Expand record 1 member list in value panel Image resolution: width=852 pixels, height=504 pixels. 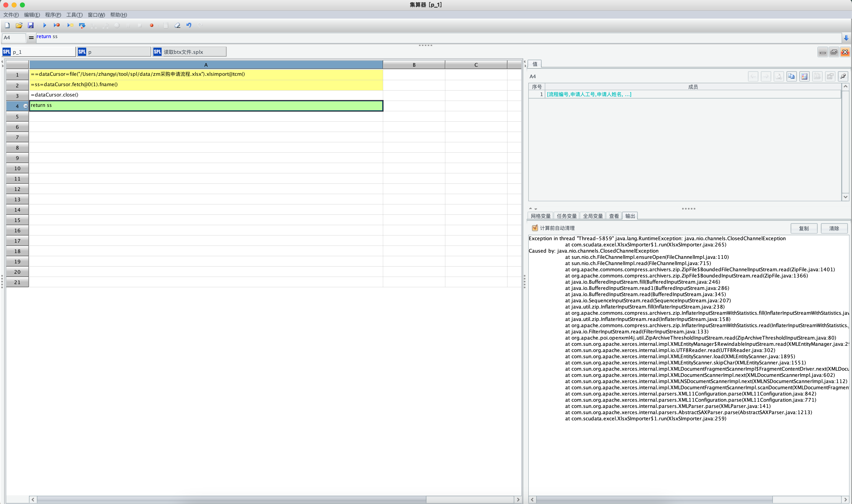click(x=588, y=94)
